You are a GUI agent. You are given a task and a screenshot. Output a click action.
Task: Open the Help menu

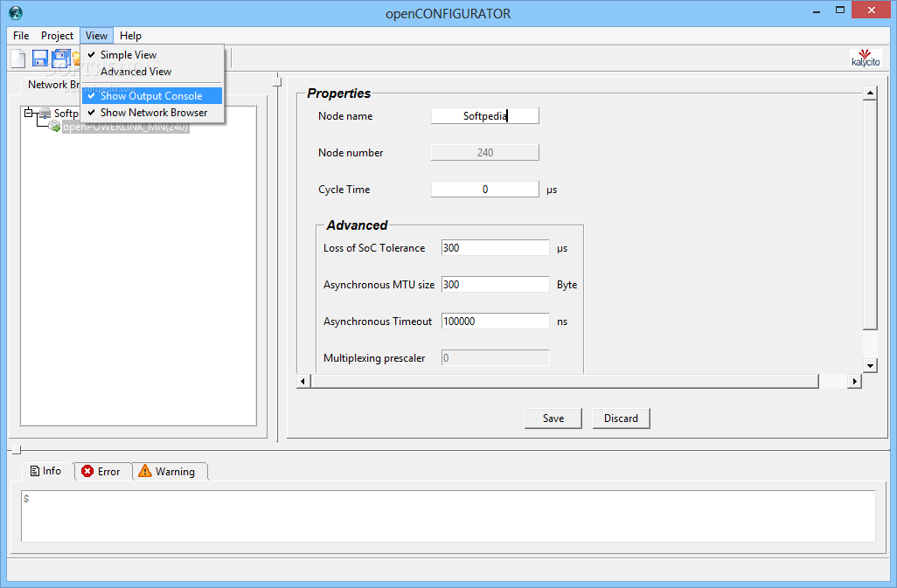tap(130, 36)
